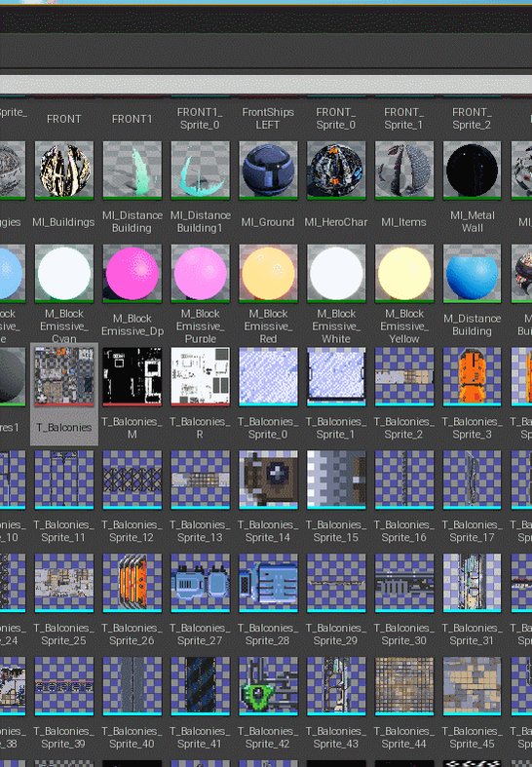
Task: Select the T_Balconies_Sprite_2 thumbnail
Action: point(404,376)
